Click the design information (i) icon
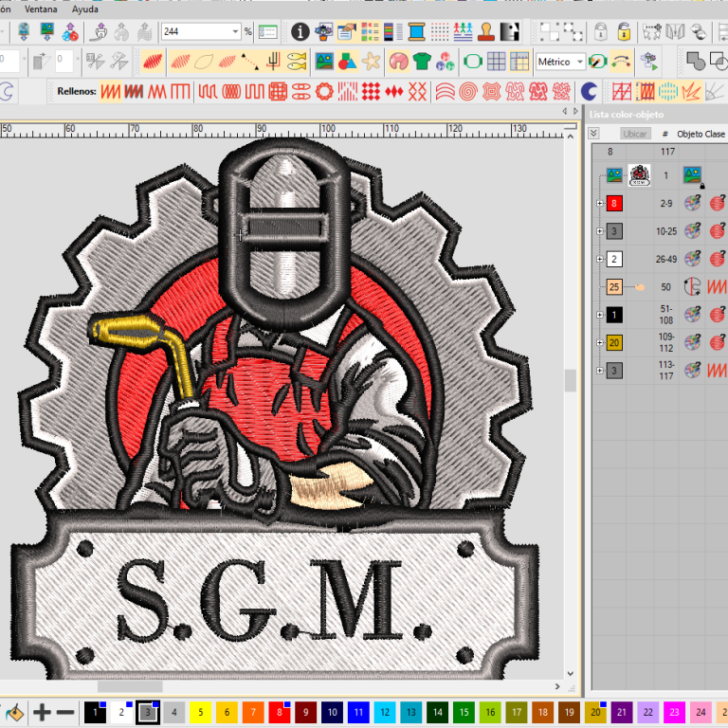The width and height of the screenshot is (728, 728). pos(300,31)
